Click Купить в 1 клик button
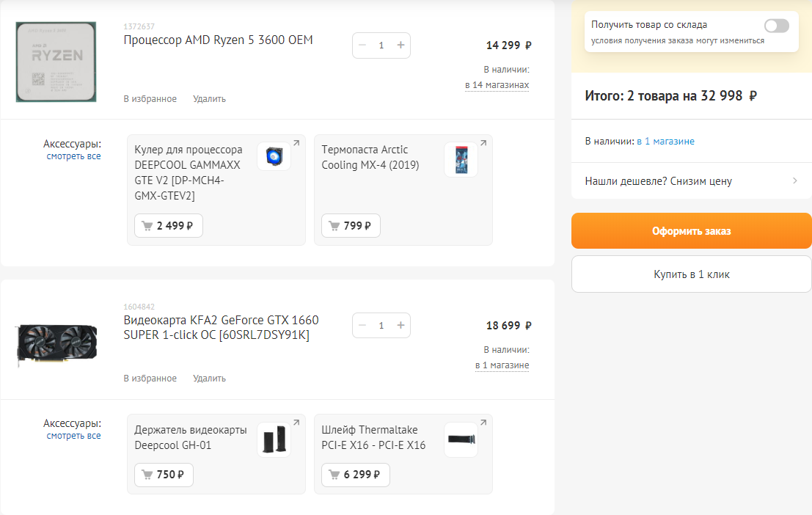812x515 pixels. [691, 274]
